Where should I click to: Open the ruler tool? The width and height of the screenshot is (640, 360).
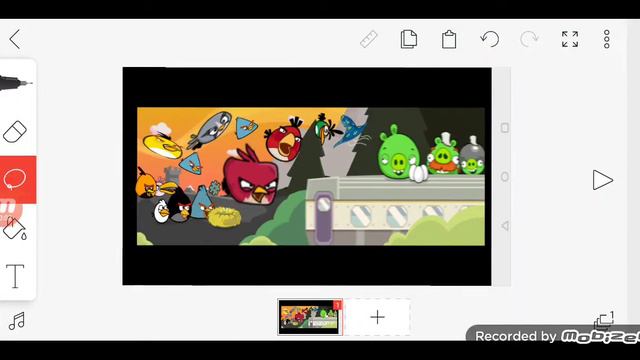click(369, 40)
